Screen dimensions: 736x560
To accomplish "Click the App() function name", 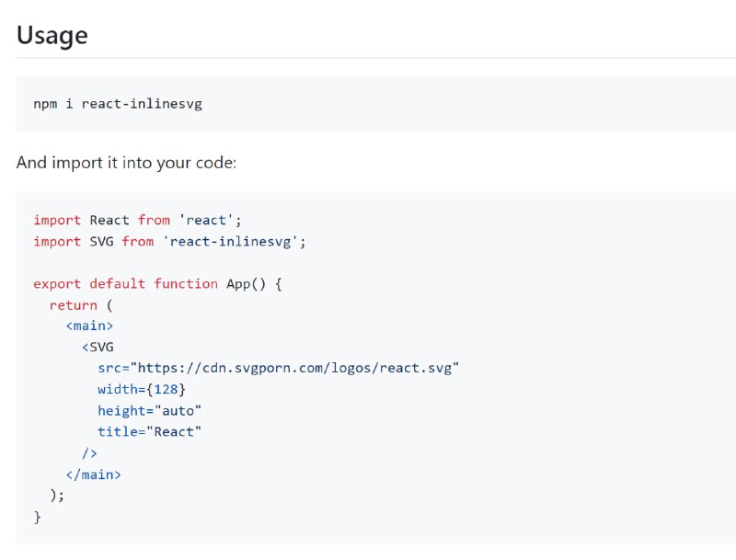I will coord(246,284).
